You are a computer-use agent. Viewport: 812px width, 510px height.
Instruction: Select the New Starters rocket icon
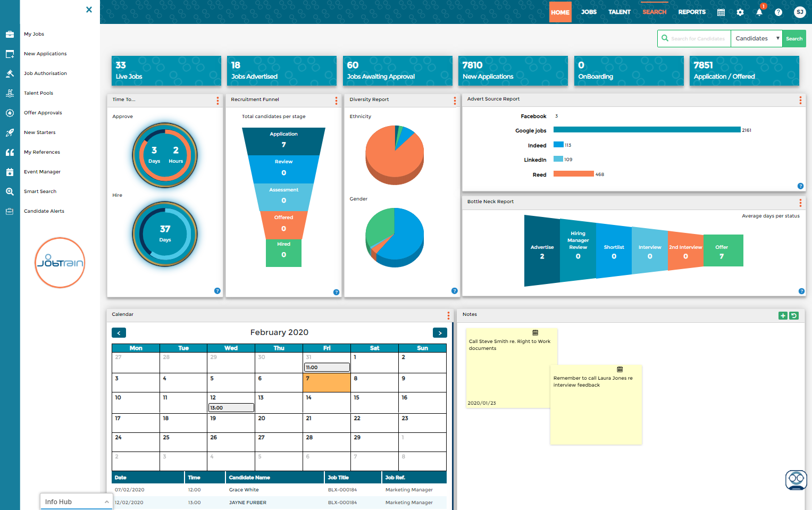click(x=10, y=132)
